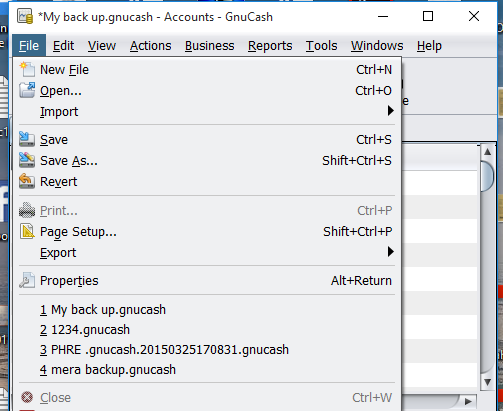The width and height of the screenshot is (503, 411).
Task: Click the scrollbar down arrow
Action: point(487,382)
